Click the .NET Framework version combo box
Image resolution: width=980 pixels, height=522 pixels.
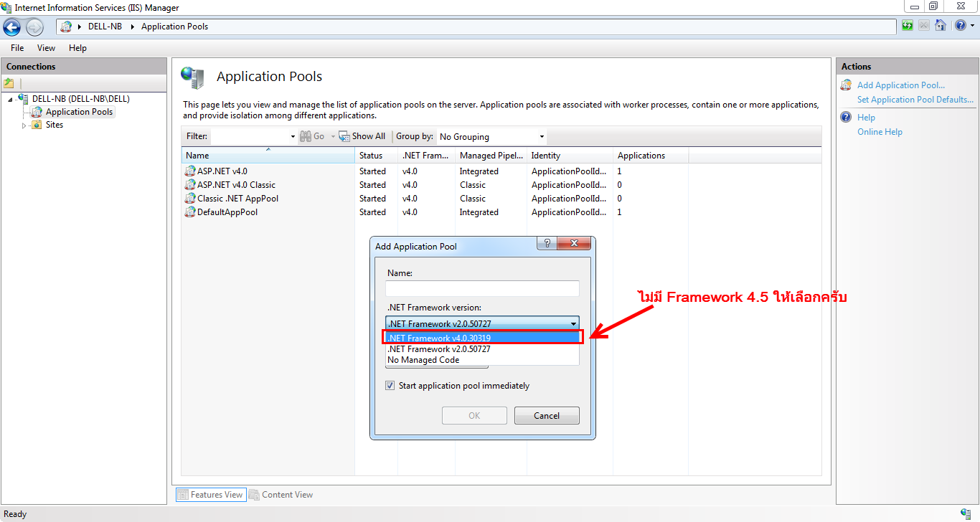[x=482, y=323]
